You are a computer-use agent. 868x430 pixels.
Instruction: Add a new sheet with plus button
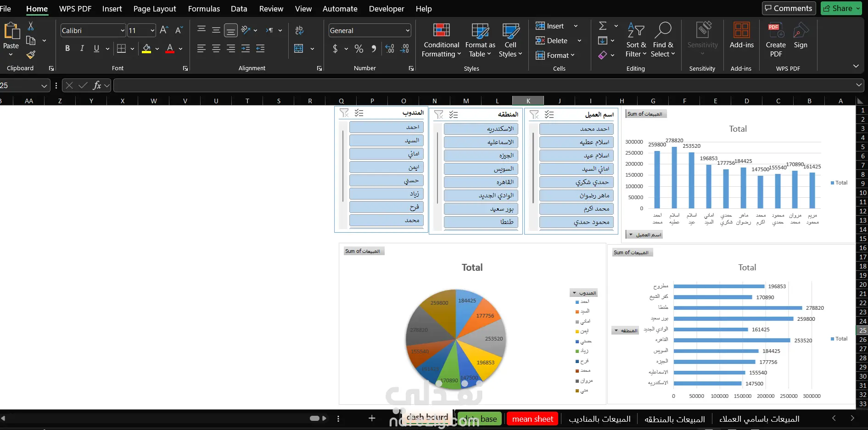(x=372, y=418)
